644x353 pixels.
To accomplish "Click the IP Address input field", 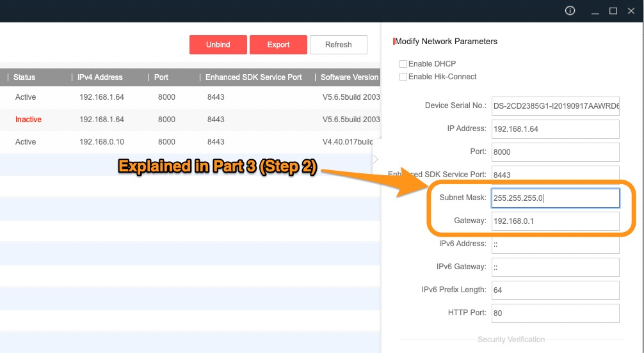I will (555, 129).
